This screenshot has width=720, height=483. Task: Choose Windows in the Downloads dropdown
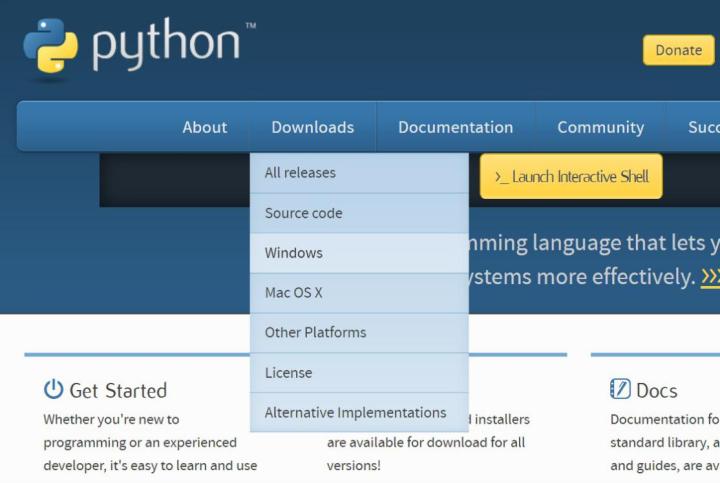359,253
